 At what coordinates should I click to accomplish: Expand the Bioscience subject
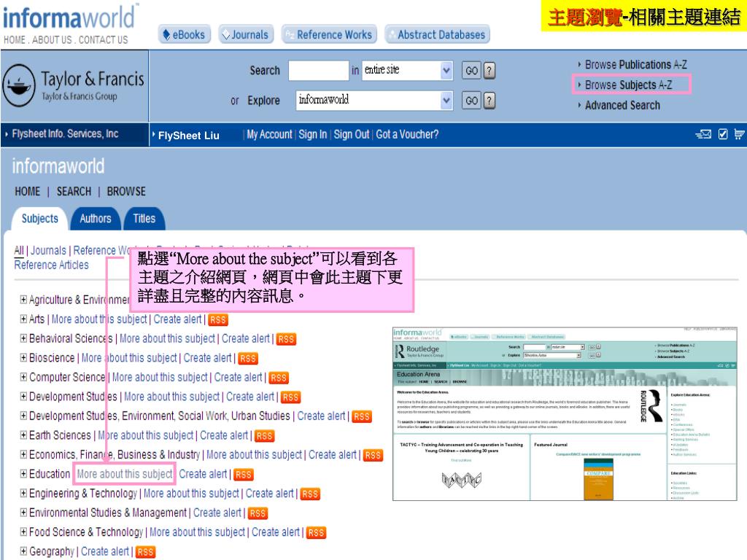click(23, 357)
